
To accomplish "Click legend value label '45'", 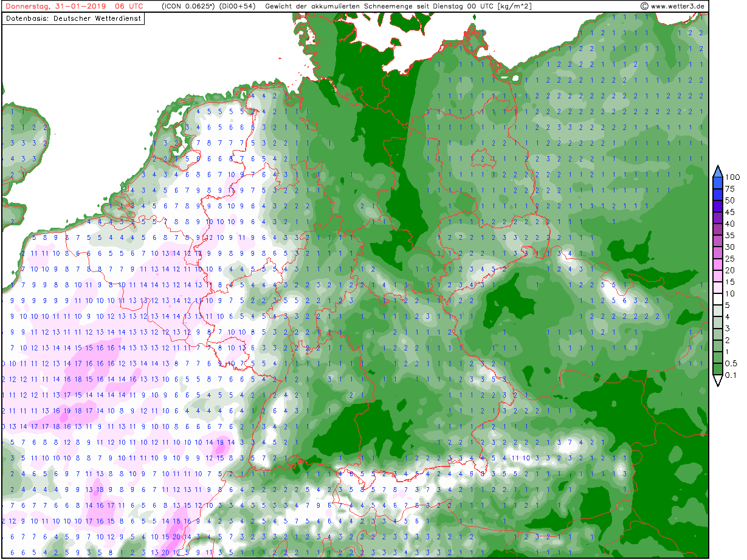I will tap(730, 212).
